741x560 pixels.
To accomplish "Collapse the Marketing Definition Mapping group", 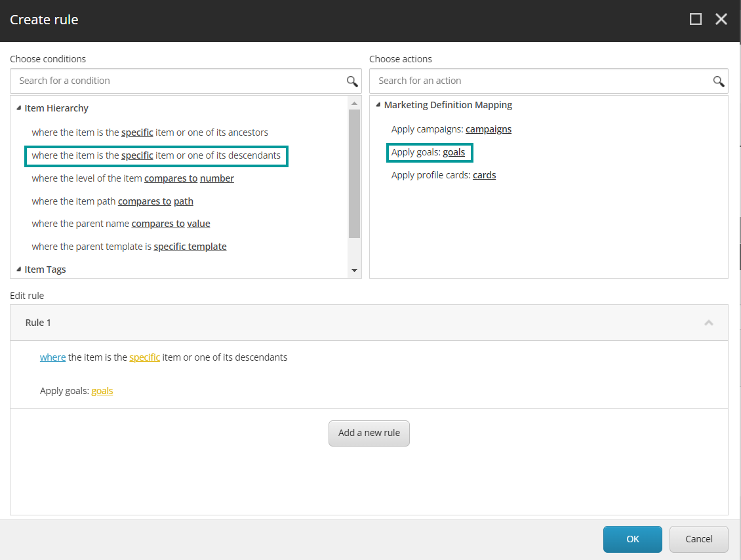I will click(x=378, y=105).
